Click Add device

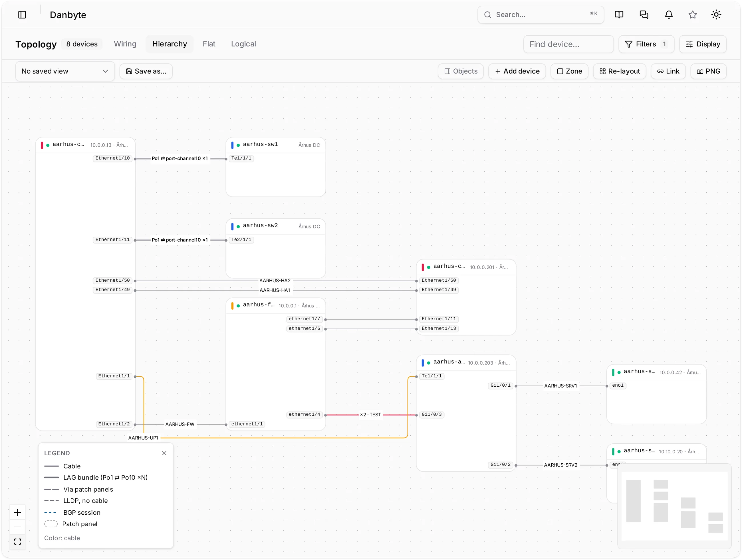coord(517,71)
